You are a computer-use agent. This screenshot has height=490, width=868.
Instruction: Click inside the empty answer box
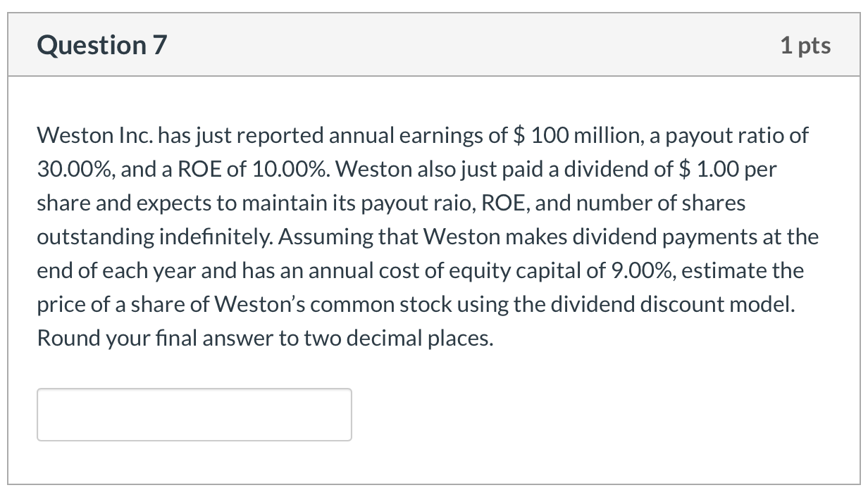pyautogui.click(x=194, y=414)
